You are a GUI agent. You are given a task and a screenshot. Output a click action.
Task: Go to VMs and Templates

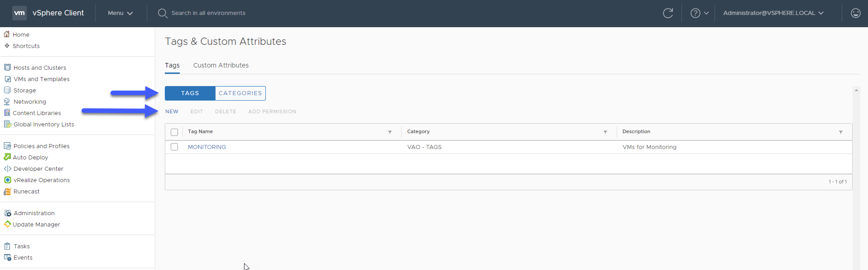[x=42, y=79]
